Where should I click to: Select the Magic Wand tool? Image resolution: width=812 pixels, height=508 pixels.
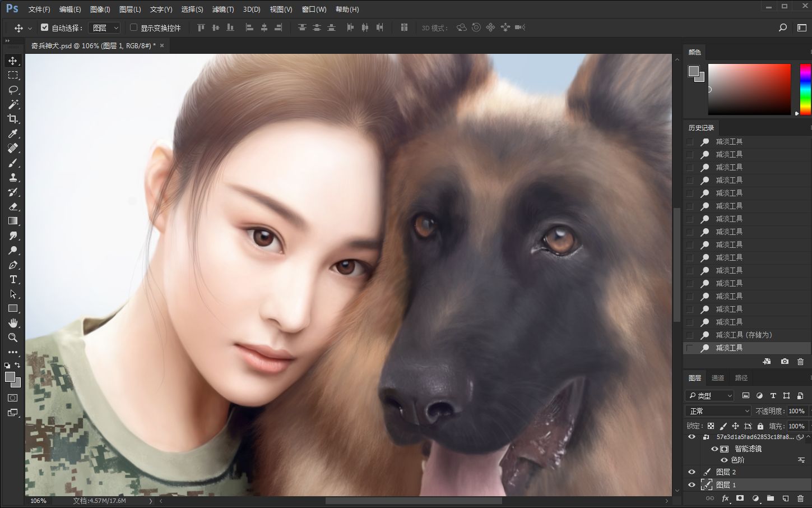[x=13, y=104]
